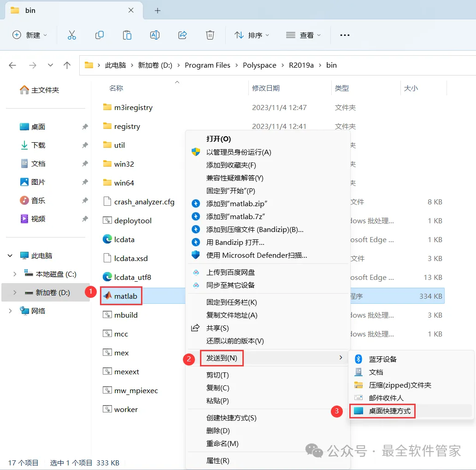Expand the 发送到(N) submenu arrow

(x=341, y=358)
